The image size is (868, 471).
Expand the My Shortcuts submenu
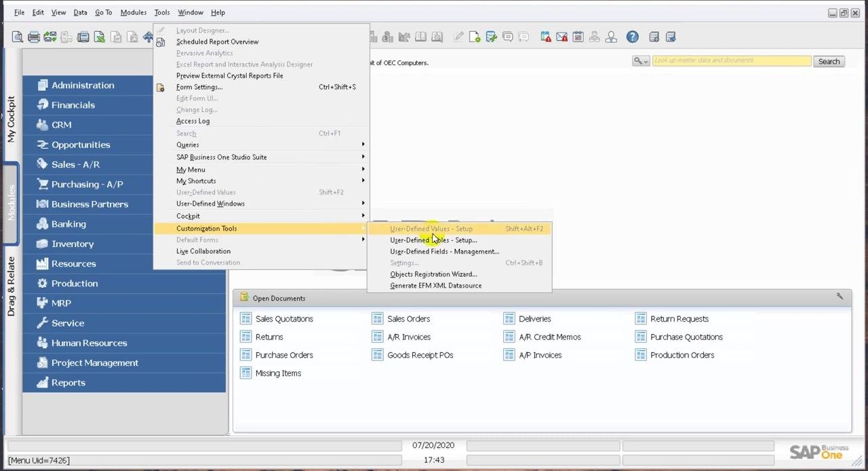[x=363, y=181]
